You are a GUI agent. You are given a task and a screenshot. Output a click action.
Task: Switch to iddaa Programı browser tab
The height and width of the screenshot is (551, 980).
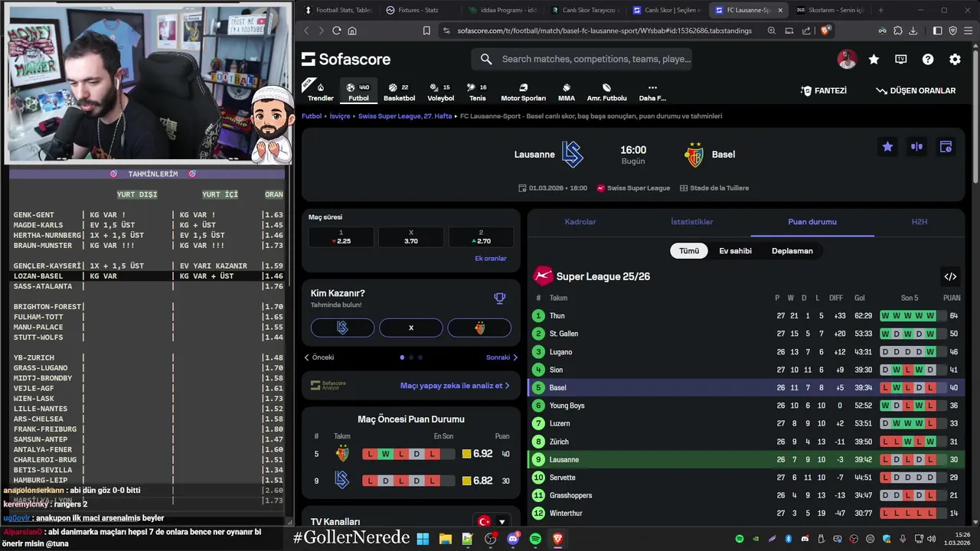502,10
